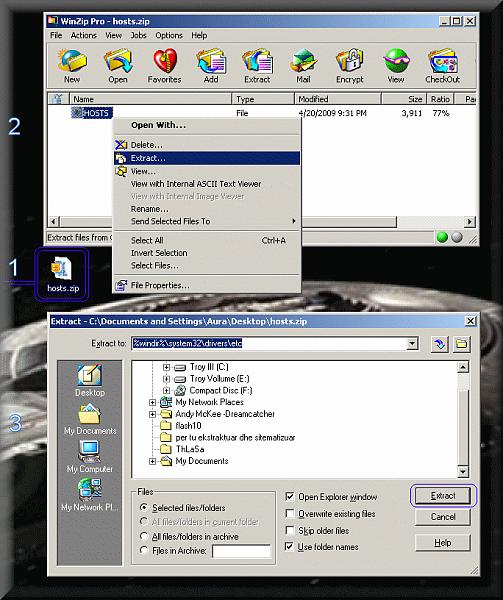Image resolution: width=503 pixels, height=600 pixels.
Task: Select the Selected files/folders radio button
Action: [144, 507]
